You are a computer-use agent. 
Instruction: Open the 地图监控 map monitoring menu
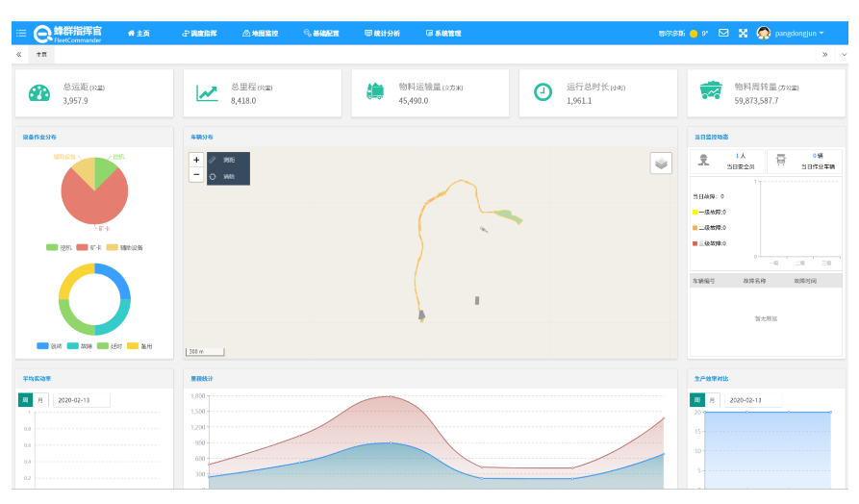(261, 34)
